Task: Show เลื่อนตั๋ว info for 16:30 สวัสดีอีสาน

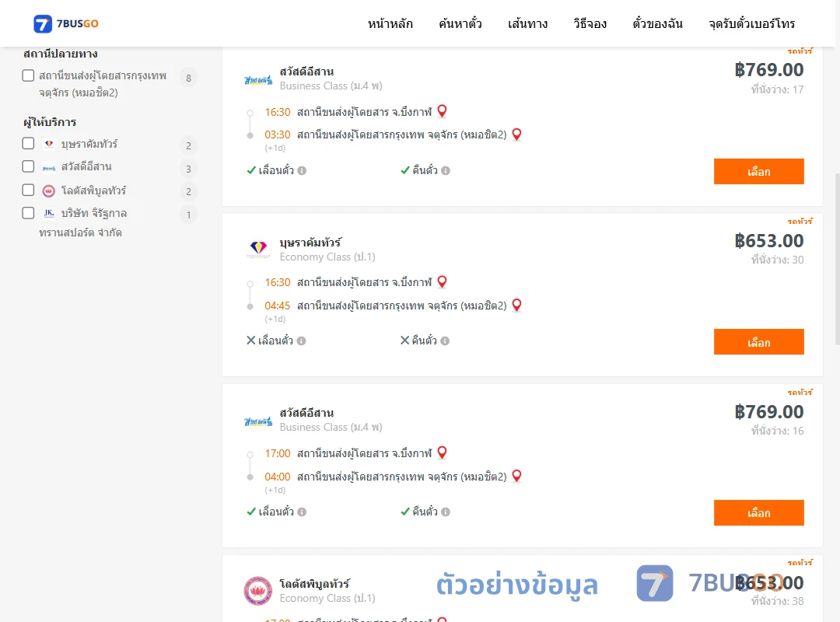Action: pos(302,171)
